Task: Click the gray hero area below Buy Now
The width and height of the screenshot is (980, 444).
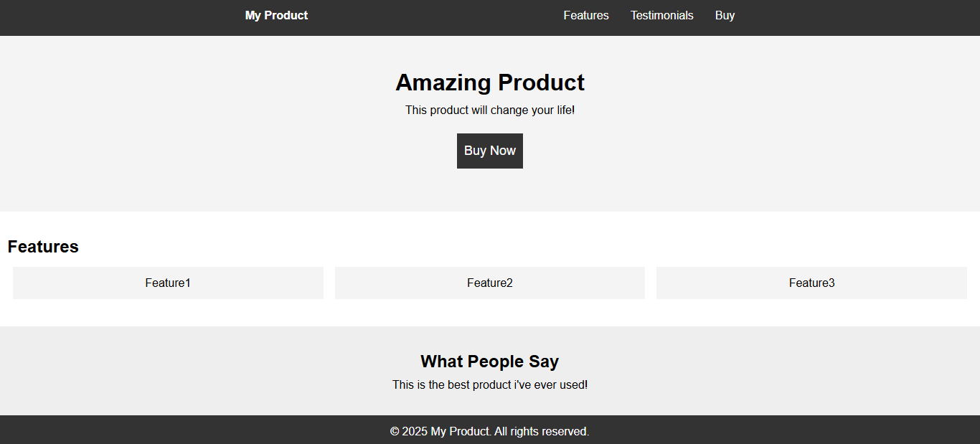Action: (490, 190)
